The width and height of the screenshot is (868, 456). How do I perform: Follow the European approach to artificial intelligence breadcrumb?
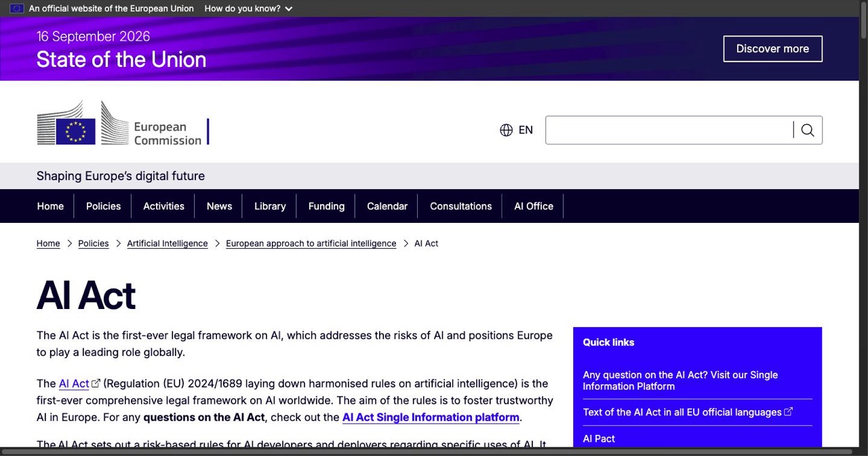[x=311, y=243]
